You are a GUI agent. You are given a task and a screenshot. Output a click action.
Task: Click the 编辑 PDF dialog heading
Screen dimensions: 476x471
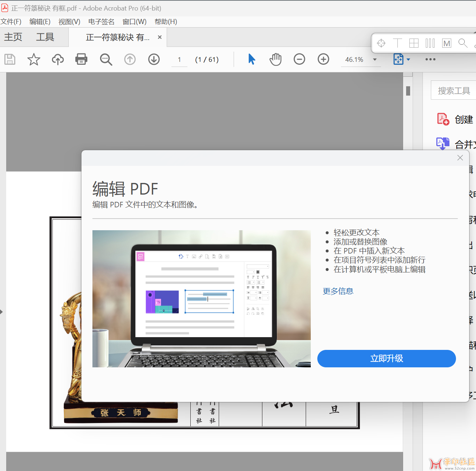[125, 189]
